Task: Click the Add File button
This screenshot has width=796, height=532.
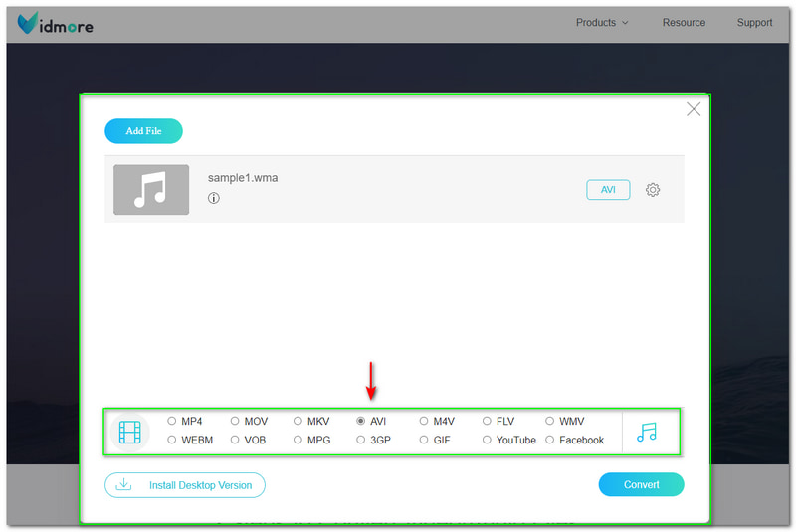Action: click(143, 131)
